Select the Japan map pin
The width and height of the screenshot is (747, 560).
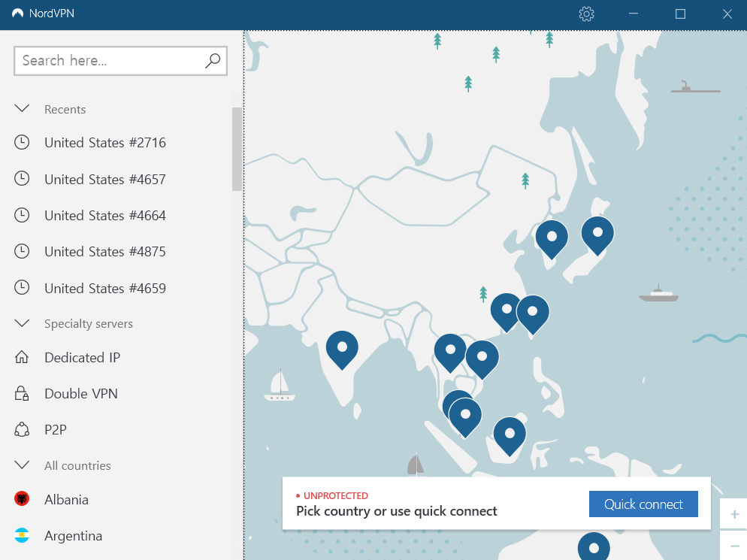pyautogui.click(x=597, y=235)
